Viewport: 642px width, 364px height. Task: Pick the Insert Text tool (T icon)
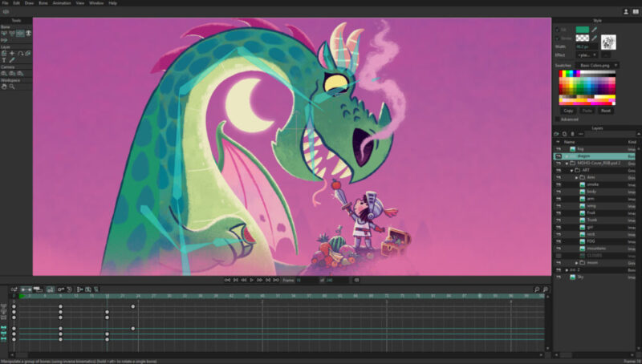coord(4,60)
